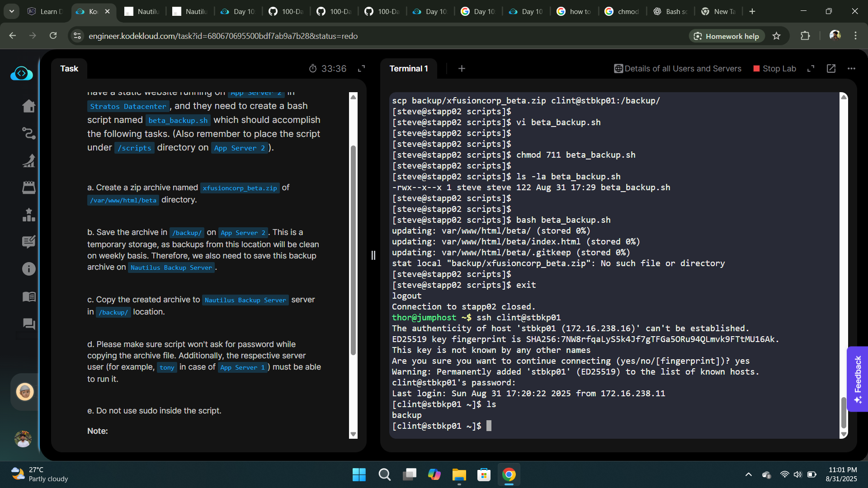The height and width of the screenshot is (488, 868).
Task: Bookmark this page with the star icon
Action: point(776,36)
